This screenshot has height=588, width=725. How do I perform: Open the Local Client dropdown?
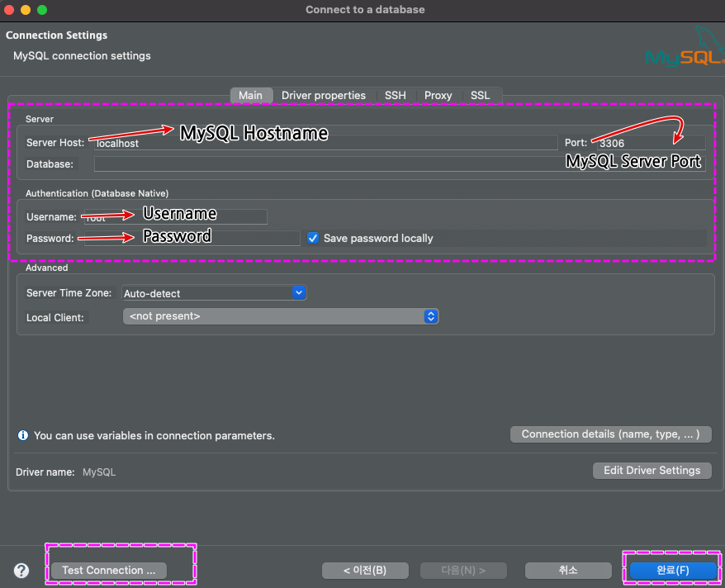pos(281,316)
